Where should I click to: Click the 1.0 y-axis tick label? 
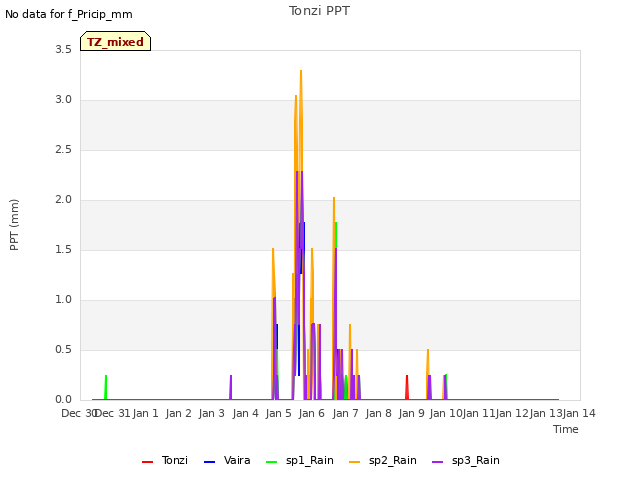click(x=63, y=300)
